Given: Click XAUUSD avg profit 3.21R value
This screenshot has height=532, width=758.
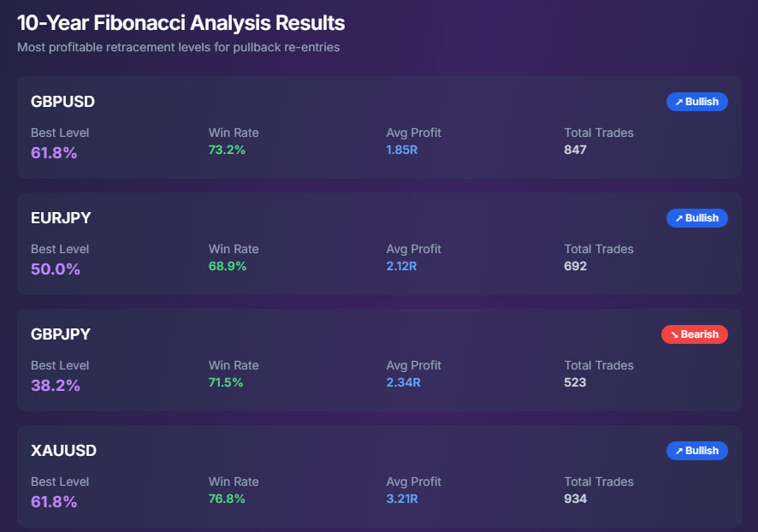Looking at the screenshot, I should [x=402, y=499].
